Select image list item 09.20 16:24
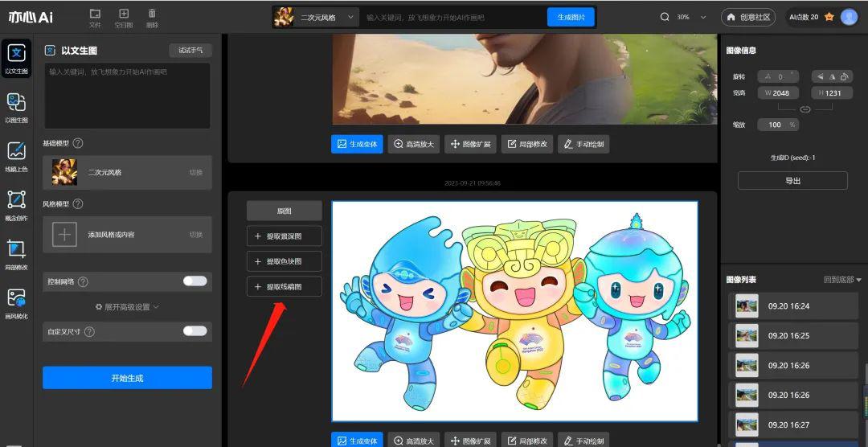Viewport: 868px width, 447px height. pyautogui.click(x=792, y=306)
